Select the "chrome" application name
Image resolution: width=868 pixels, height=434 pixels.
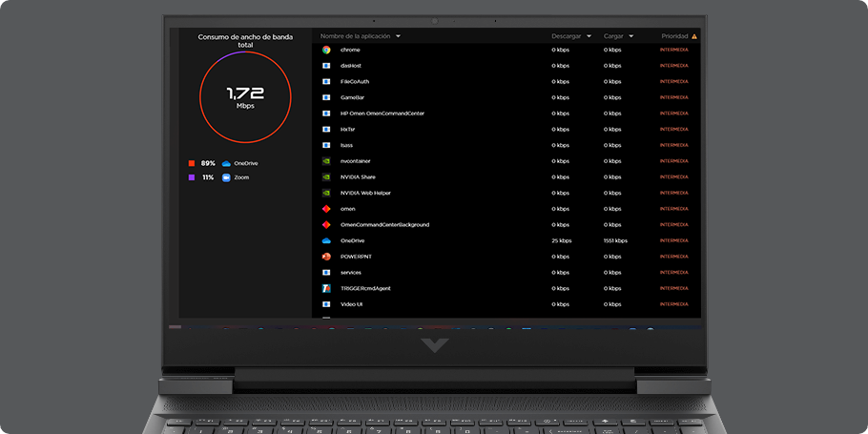(350, 50)
